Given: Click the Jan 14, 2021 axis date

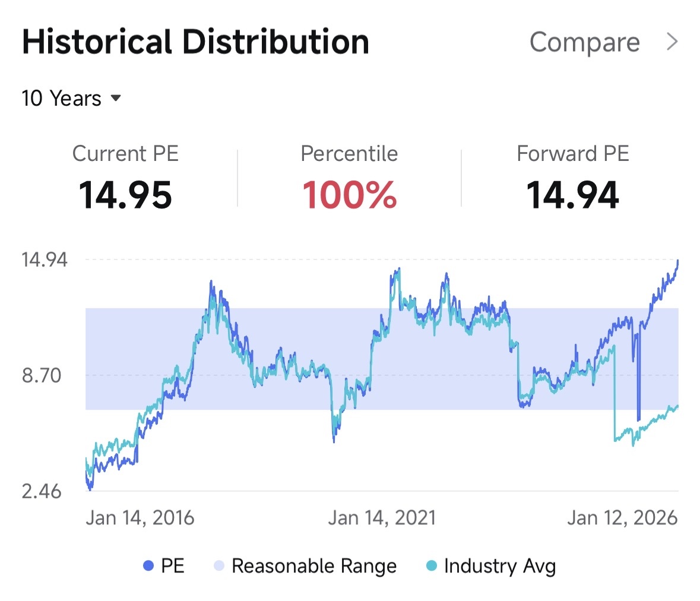Looking at the screenshot, I should [x=382, y=518].
